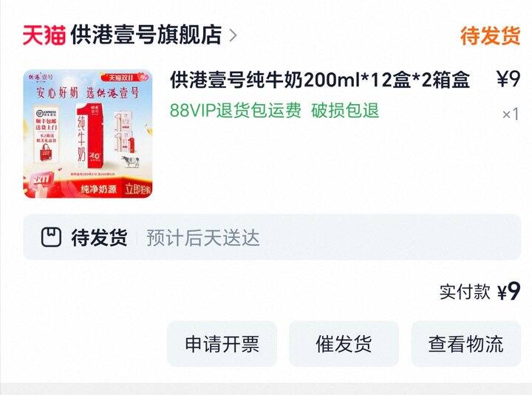Click the 催发货 button
532x395 pixels.
pos(344,344)
